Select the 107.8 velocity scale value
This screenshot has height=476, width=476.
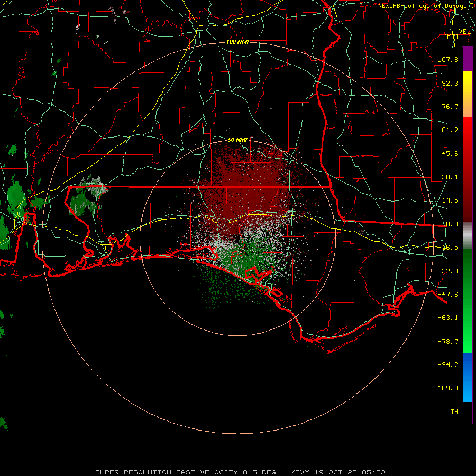(448, 59)
